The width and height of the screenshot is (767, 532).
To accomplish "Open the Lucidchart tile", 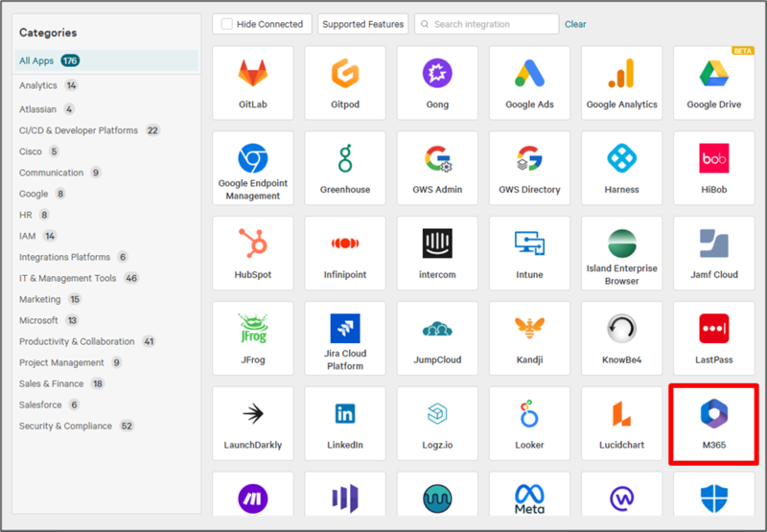I will (621, 423).
